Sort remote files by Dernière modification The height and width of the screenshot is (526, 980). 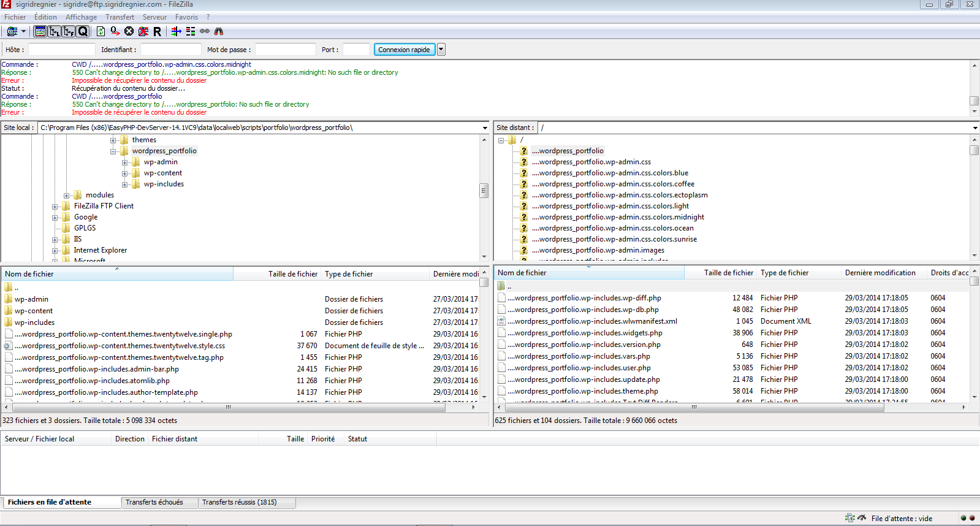click(x=883, y=273)
